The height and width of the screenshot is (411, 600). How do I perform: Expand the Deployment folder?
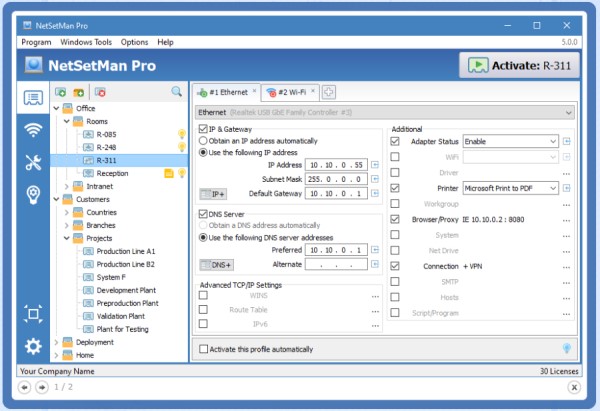[57, 342]
